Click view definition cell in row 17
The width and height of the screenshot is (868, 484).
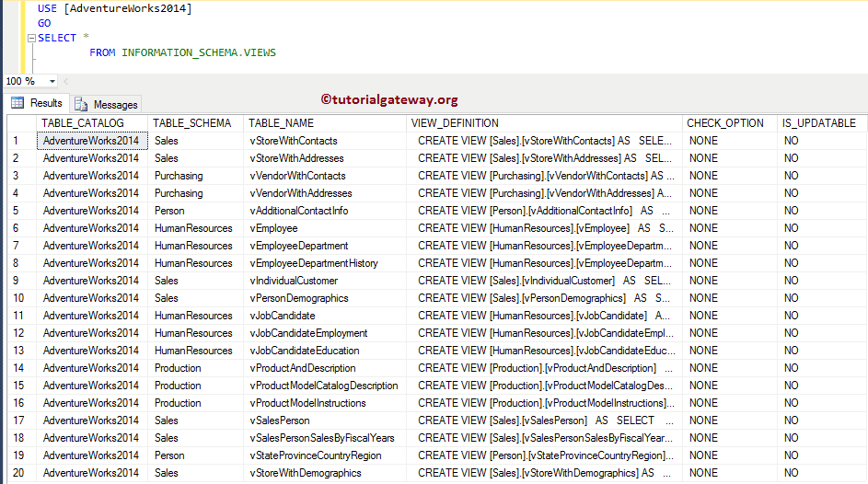pos(545,421)
